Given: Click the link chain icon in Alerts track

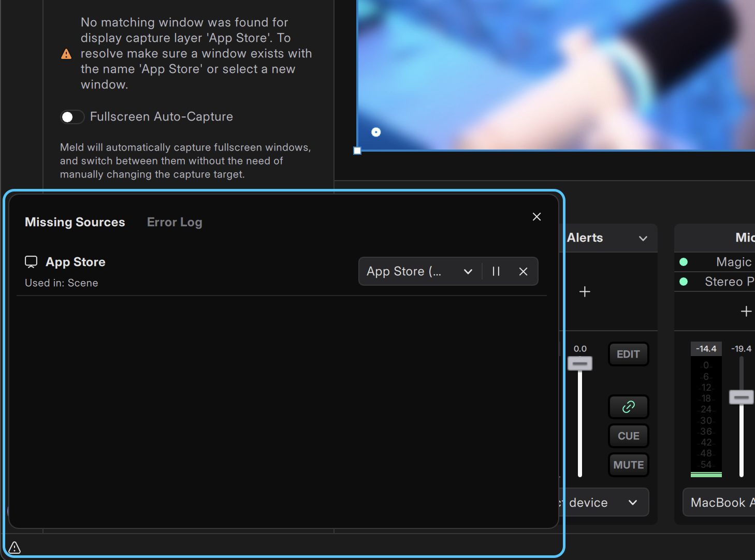Looking at the screenshot, I should pos(628,407).
